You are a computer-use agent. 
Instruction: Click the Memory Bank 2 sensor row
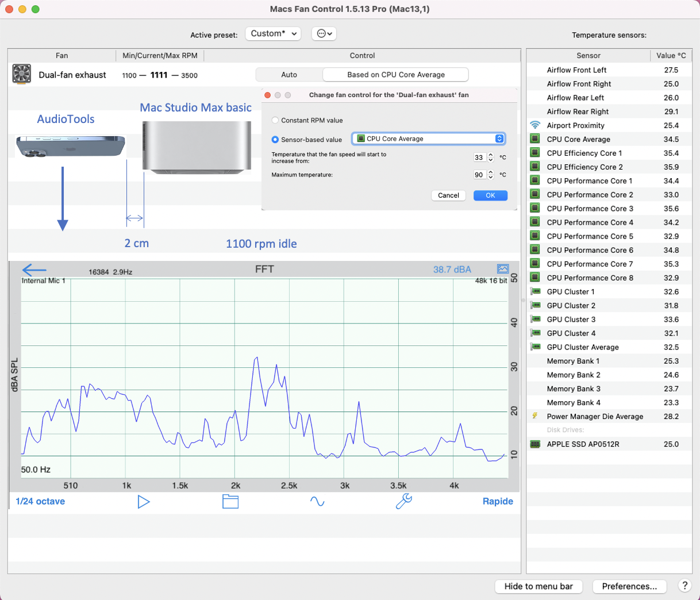[x=609, y=374]
